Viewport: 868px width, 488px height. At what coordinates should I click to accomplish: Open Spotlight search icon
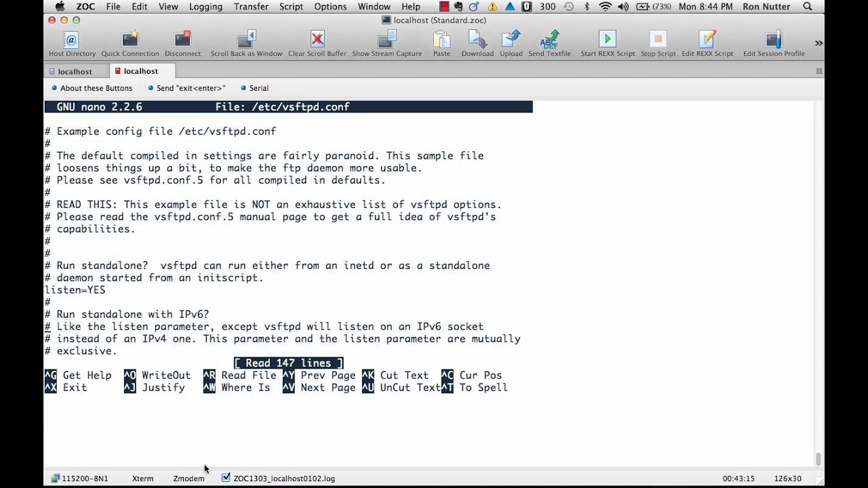(807, 7)
